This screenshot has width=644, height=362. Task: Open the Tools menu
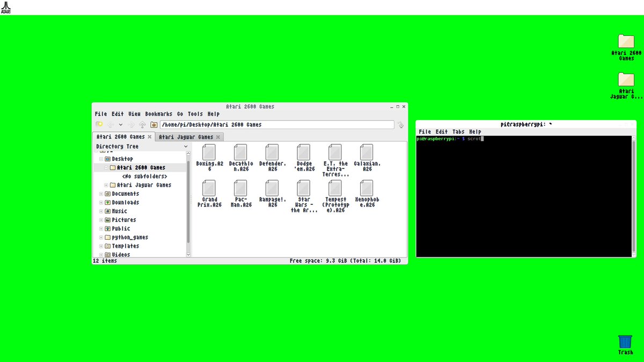[x=195, y=114]
